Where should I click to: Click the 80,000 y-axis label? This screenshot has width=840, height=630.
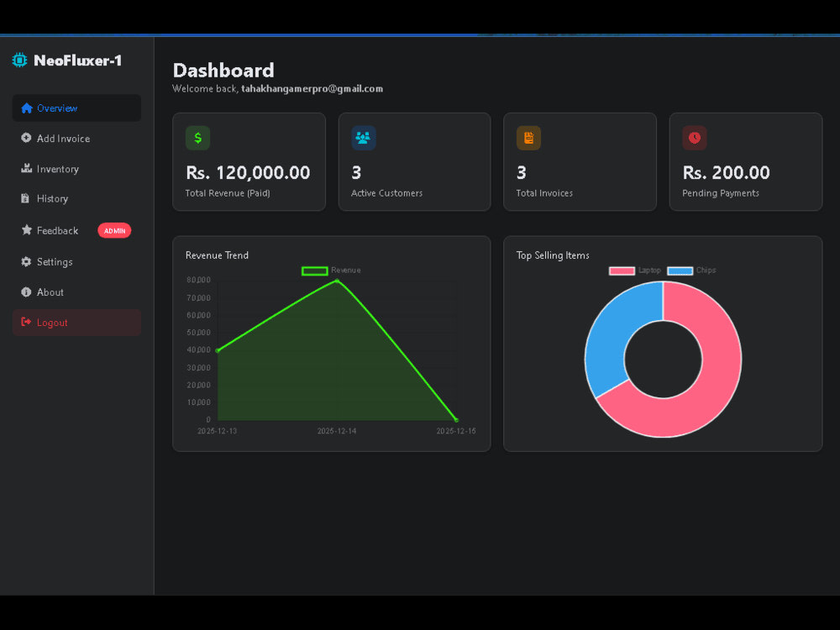199,280
